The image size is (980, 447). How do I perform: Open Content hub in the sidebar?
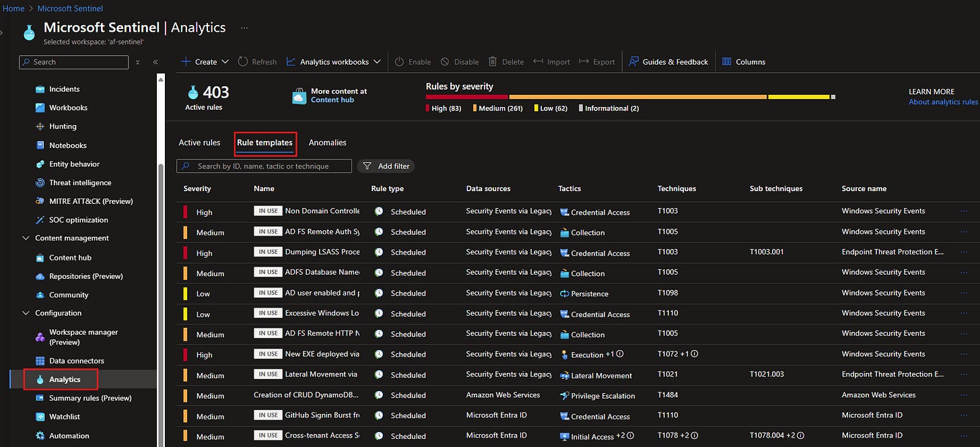[x=70, y=258]
